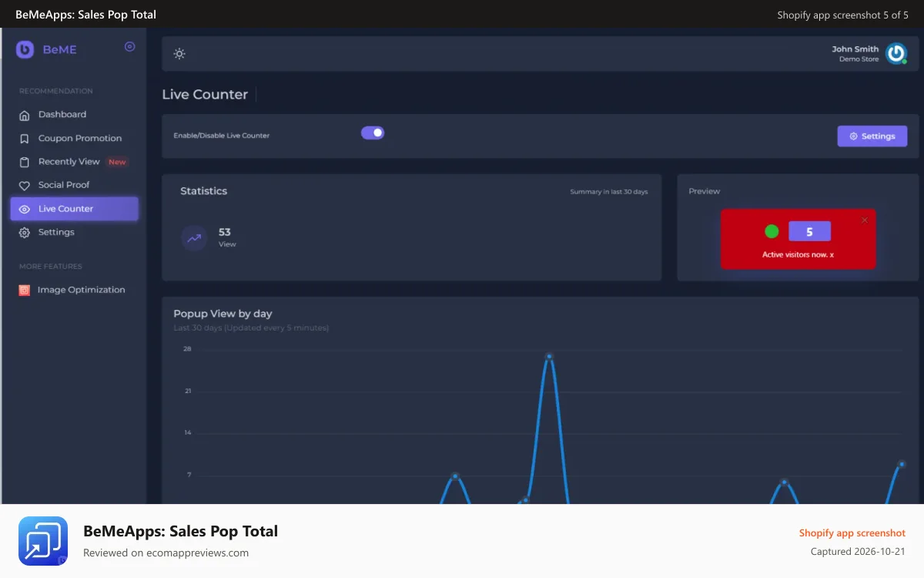Click 'Active visitors now. x' text

(x=798, y=254)
